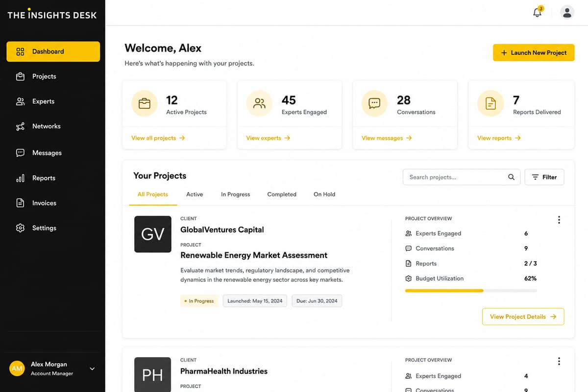Click the search magnifier icon
Viewport: 588px width, 392px height.
pos(511,177)
